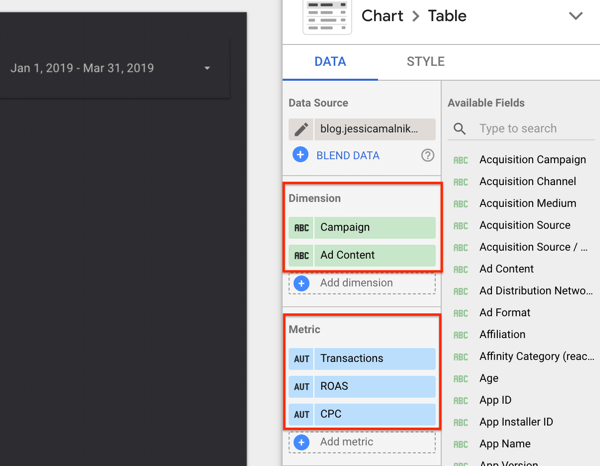This screenshot has width=600, height=466.
Task: Select the Campaign dimension chip
Action: coord(375,228)
